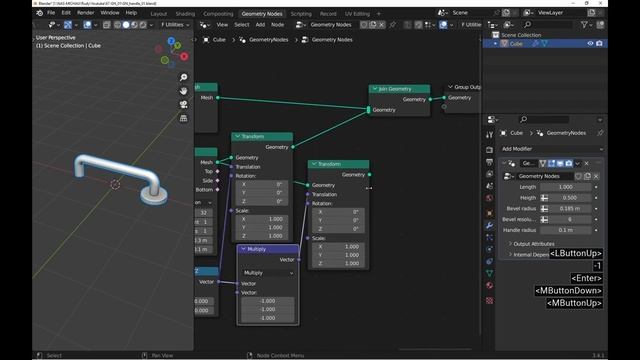Toggle camera view gizmo in viewport

[x=184, y=104]
